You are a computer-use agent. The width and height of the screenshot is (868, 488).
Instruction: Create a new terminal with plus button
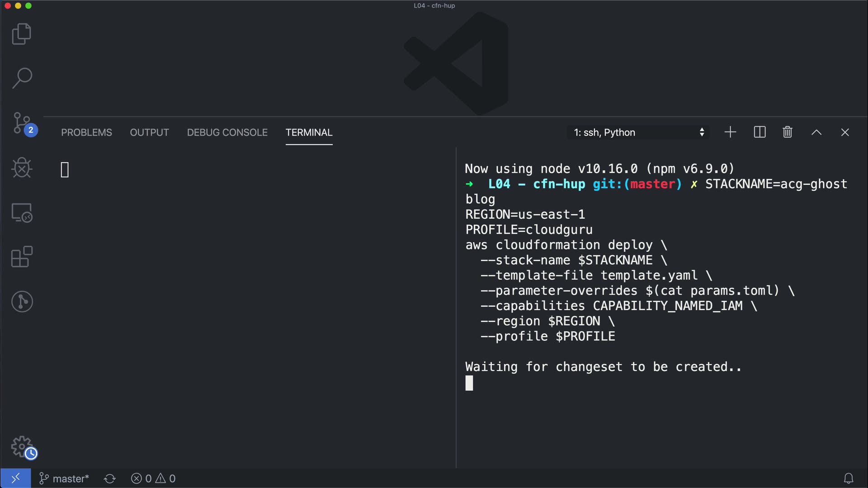point(730,132)
